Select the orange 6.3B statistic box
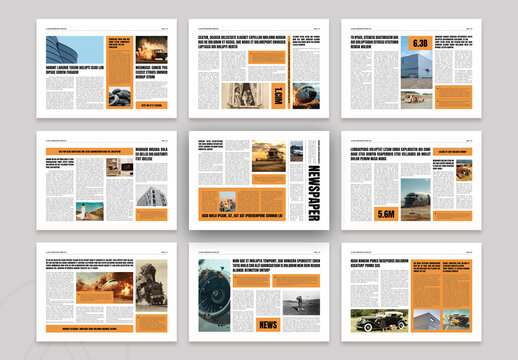This screenshot has height=360, width=518. pos(420,43)
